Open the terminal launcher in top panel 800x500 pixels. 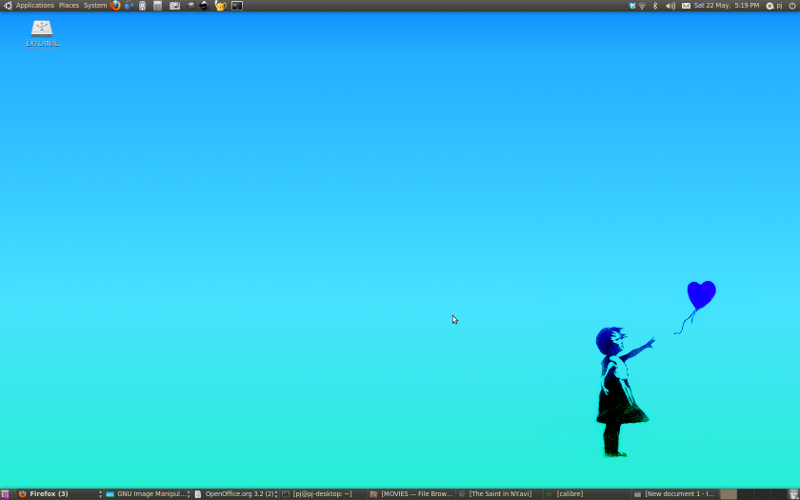point(237,6)
